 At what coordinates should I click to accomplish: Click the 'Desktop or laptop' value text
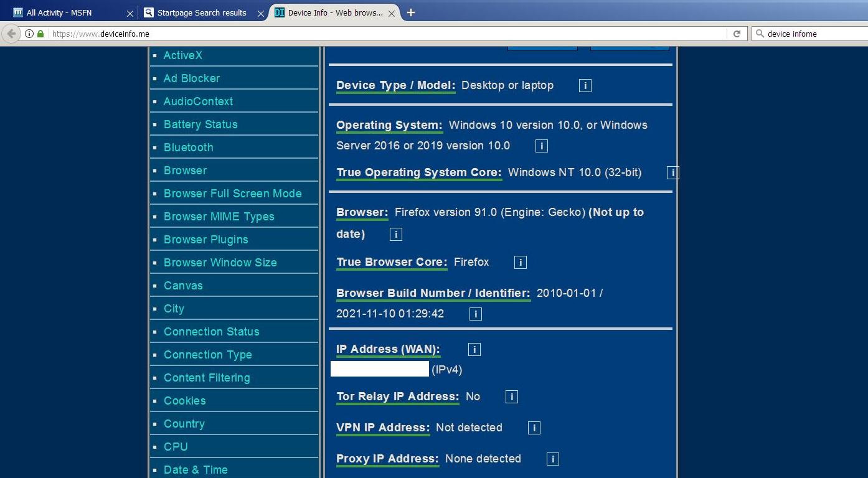pos(507,85)
